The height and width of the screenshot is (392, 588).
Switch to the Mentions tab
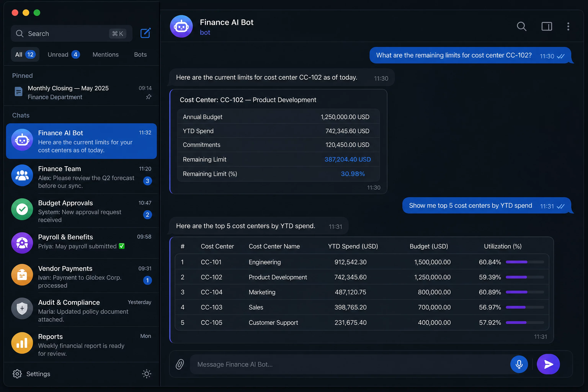point(105,55)
